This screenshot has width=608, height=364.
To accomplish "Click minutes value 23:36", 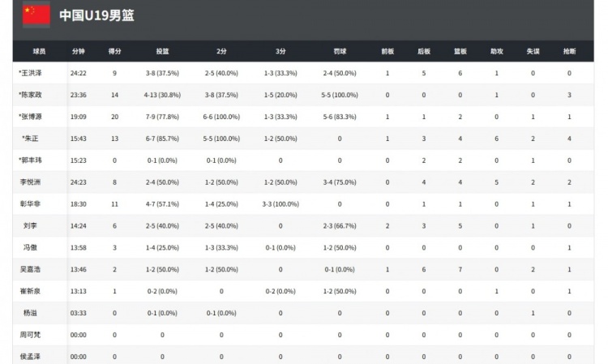I will coord(79,95).
